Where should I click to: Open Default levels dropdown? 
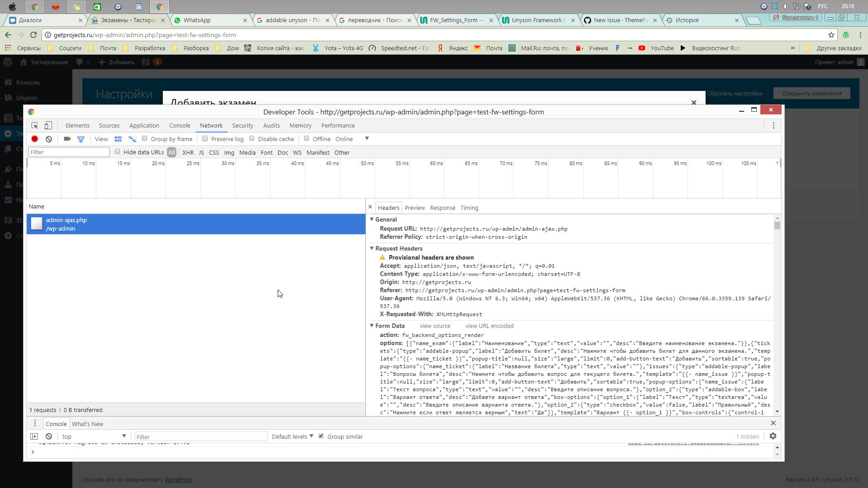(x=292, y=436)
